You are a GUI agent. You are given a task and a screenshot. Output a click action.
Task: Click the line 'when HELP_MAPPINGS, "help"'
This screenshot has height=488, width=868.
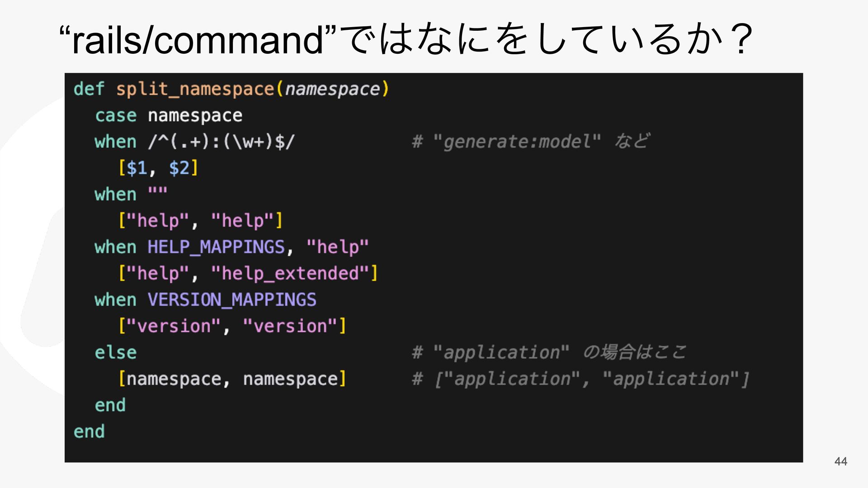pyautogui.click(x=231, y=247)
